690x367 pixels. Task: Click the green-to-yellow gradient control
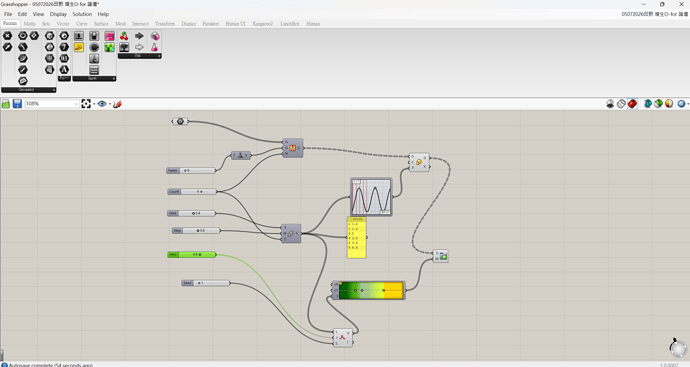tap(368, 290)
